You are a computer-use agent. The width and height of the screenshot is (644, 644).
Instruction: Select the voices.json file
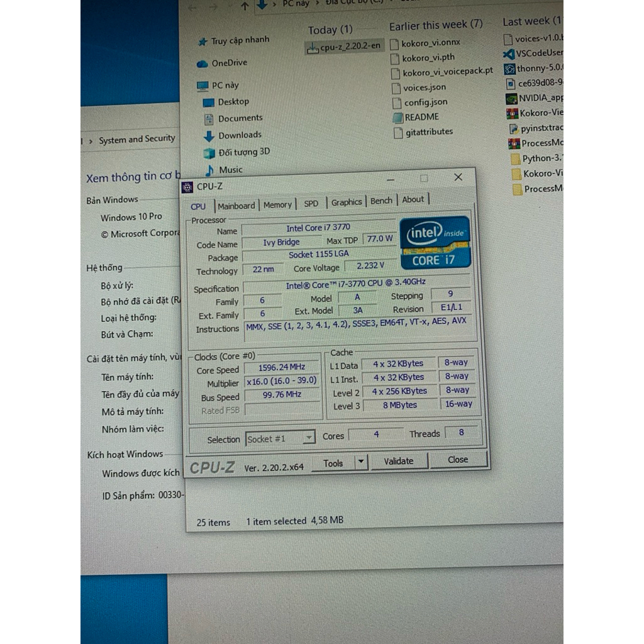(x=419, y=87)
